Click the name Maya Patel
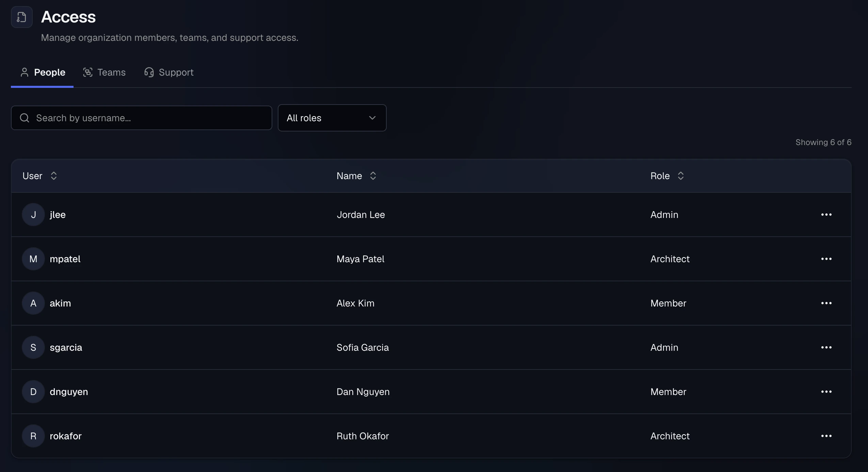The height and width of the screenshot is (472, 868). coord(360,259)
